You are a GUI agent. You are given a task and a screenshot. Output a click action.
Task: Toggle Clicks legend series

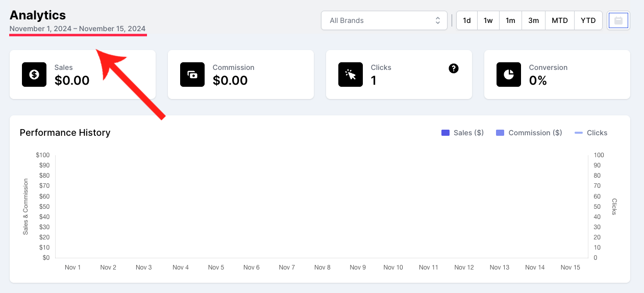point(591,133)
